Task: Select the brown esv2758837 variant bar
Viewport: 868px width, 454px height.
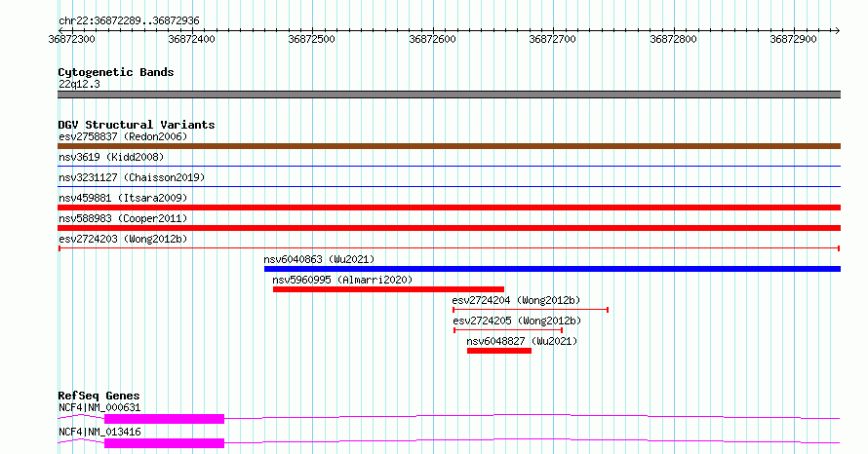Action: (x=449, y=146)
